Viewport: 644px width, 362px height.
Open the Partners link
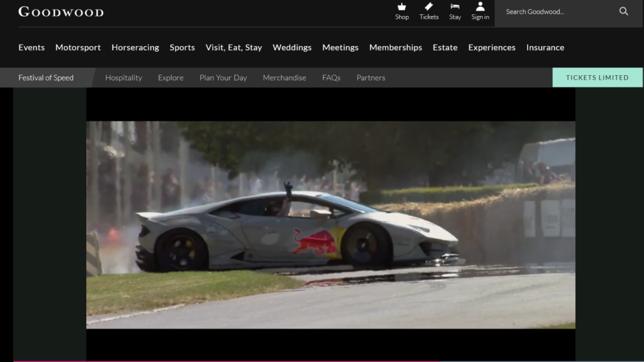(x=371, y=78)
